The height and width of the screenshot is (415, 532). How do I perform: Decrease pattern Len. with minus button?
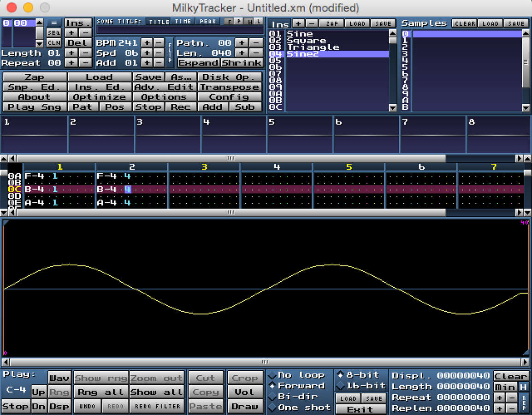pos(256,53)
